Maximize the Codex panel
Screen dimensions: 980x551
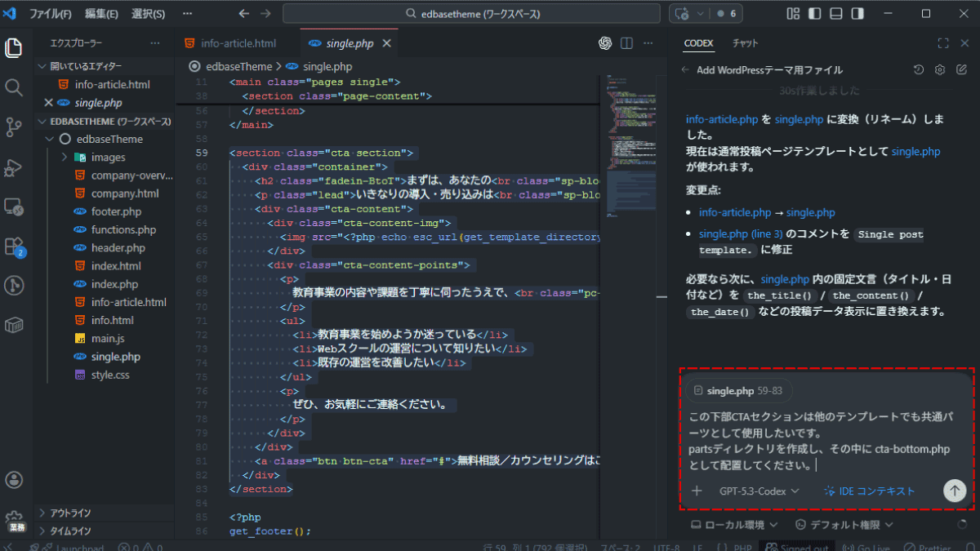pos(942,43)
